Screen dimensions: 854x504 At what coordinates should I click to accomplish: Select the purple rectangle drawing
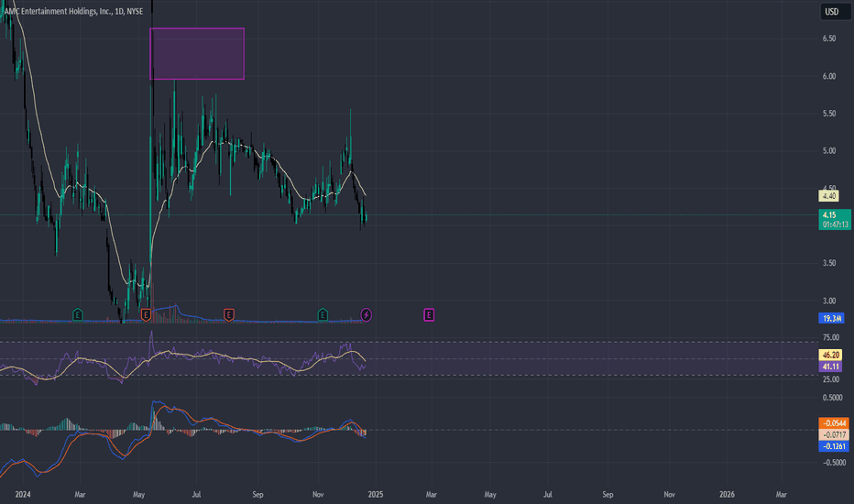tap(197, 54)
